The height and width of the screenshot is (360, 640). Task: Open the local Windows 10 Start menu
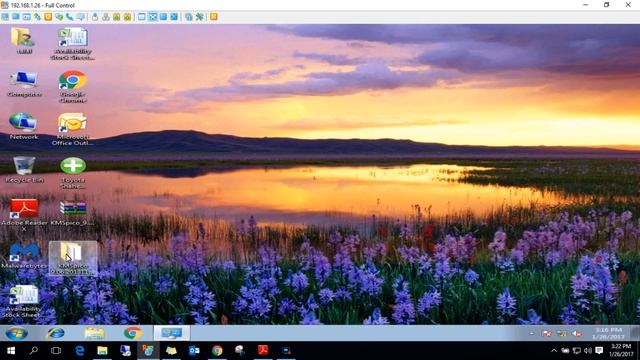[x=11, y=351]
